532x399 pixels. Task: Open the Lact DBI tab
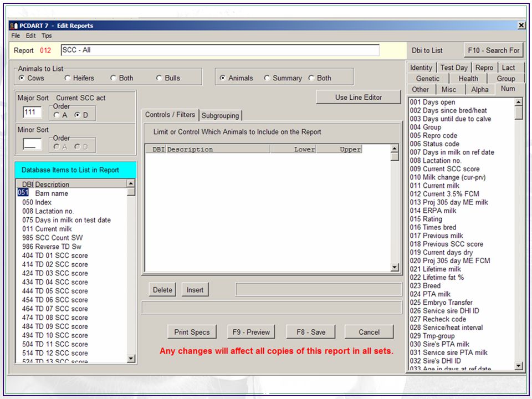508,68
